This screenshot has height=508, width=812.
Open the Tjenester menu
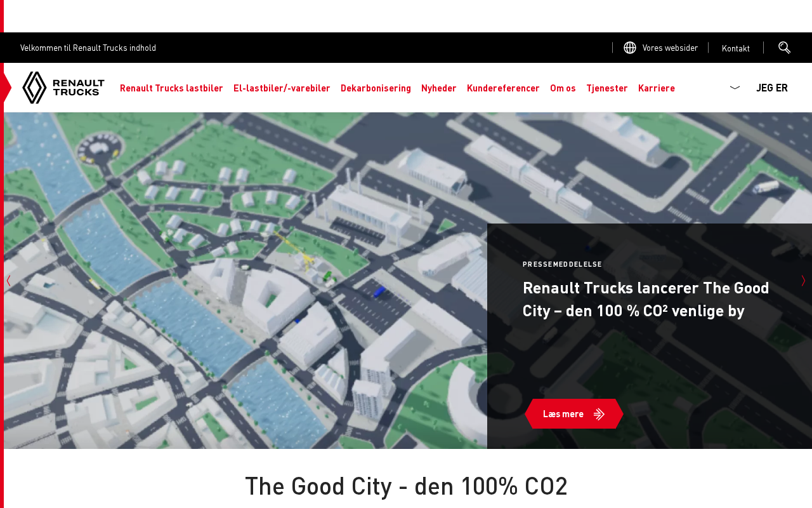point(607,88)
